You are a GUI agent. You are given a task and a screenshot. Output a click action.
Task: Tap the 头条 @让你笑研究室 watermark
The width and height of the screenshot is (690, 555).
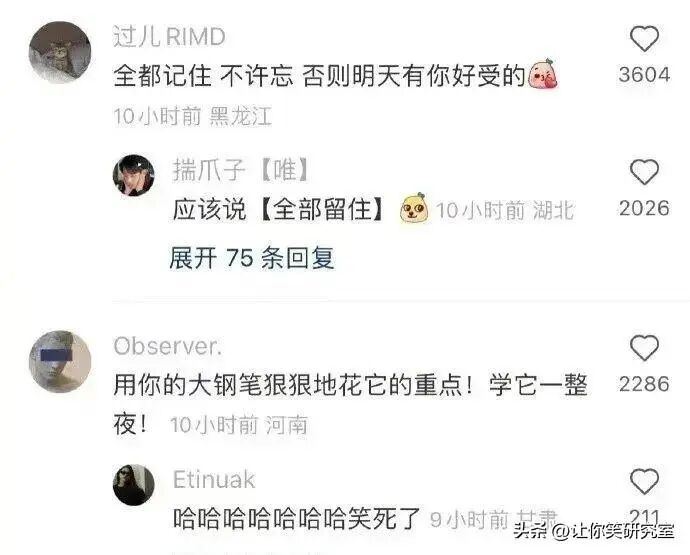(593, 531)
